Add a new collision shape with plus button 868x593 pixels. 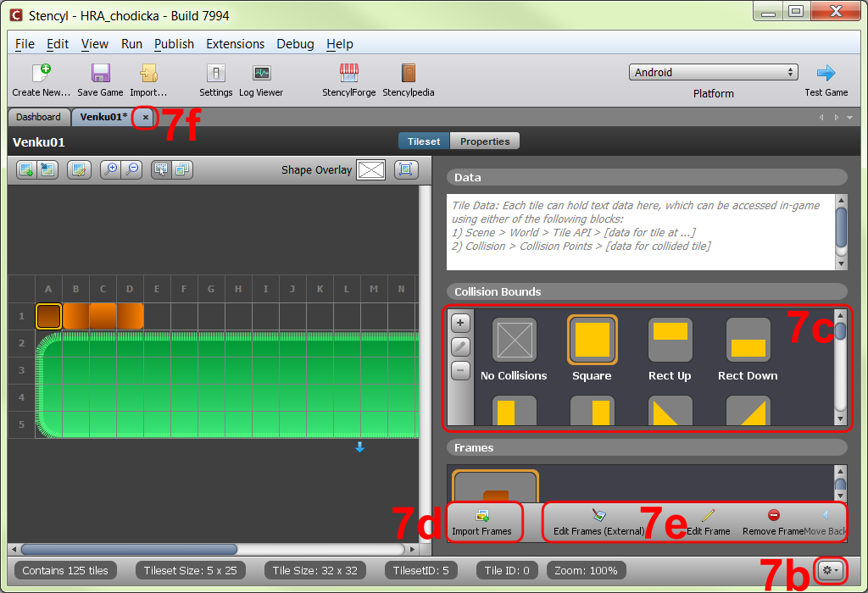click(x=460, y=323)
